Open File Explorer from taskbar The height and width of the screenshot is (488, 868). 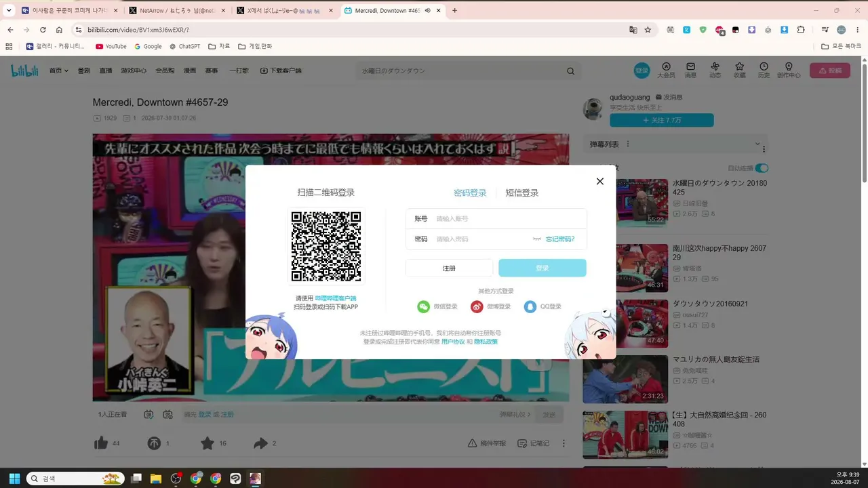coord(155,479)
